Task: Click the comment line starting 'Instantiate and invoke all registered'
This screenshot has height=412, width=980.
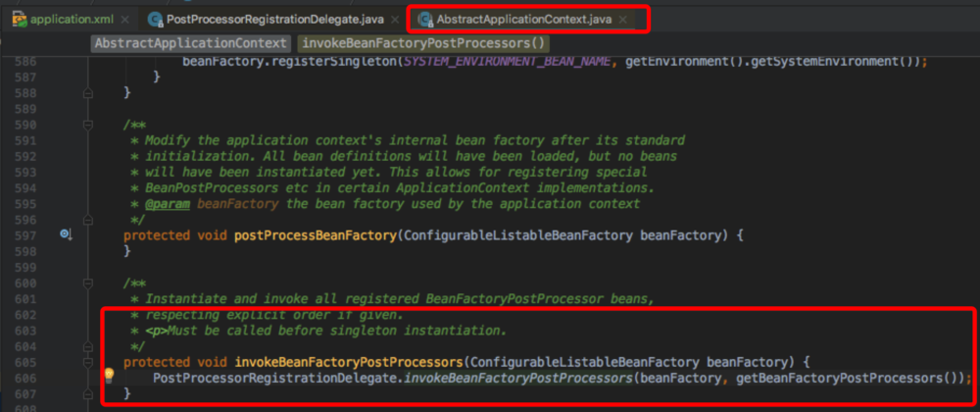Action: pyautogui.click(x=400, y=299)
